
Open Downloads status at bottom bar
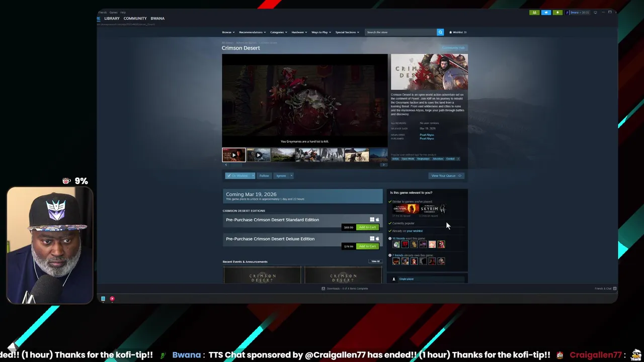pyautogui.click(x=345, y=289)
